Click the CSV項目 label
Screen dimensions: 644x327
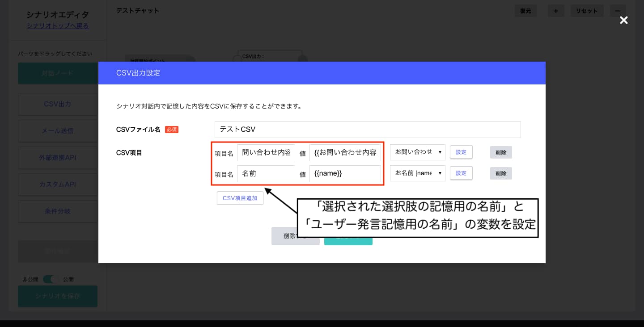pyautogui.click(x=129, y=153)
